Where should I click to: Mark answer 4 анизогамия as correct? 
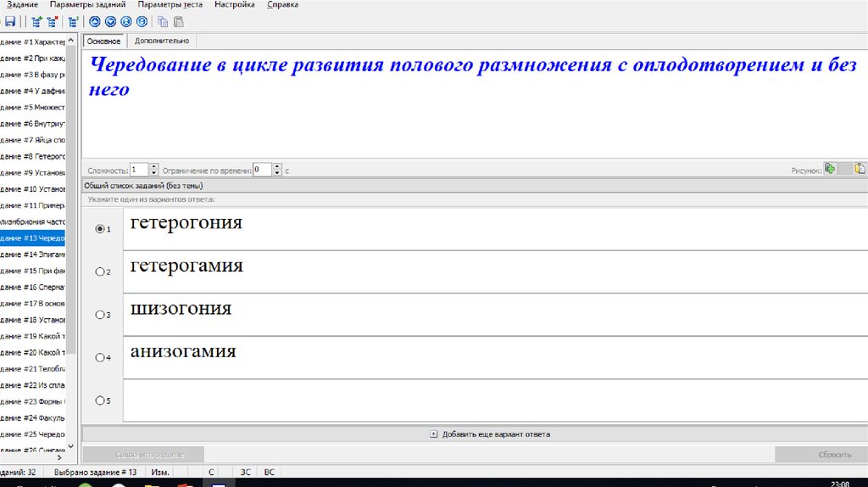click(101, 358)
